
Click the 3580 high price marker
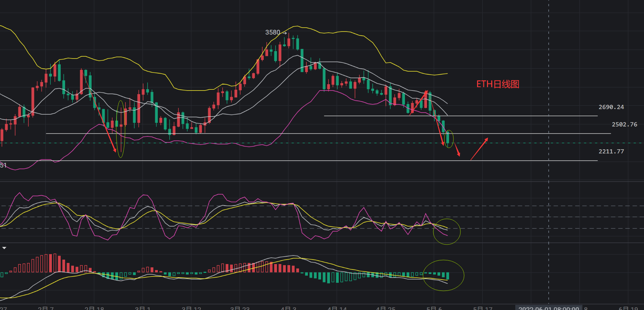point(273,33)
